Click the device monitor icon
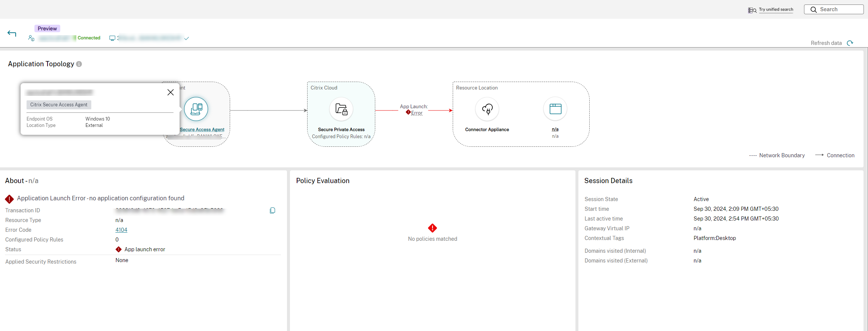This screenshot has width=868, height=331. pos(112,38)
